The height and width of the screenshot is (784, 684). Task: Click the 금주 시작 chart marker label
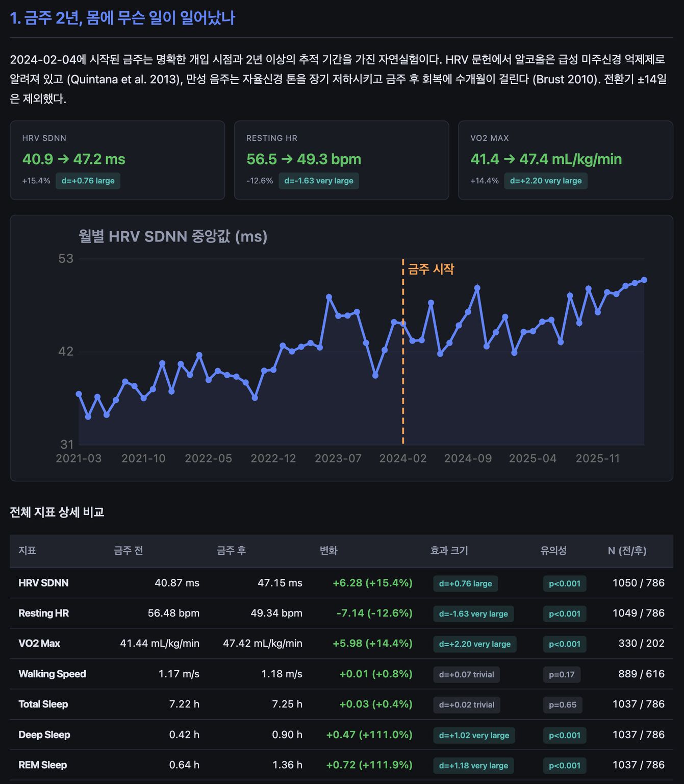(430, 269)
